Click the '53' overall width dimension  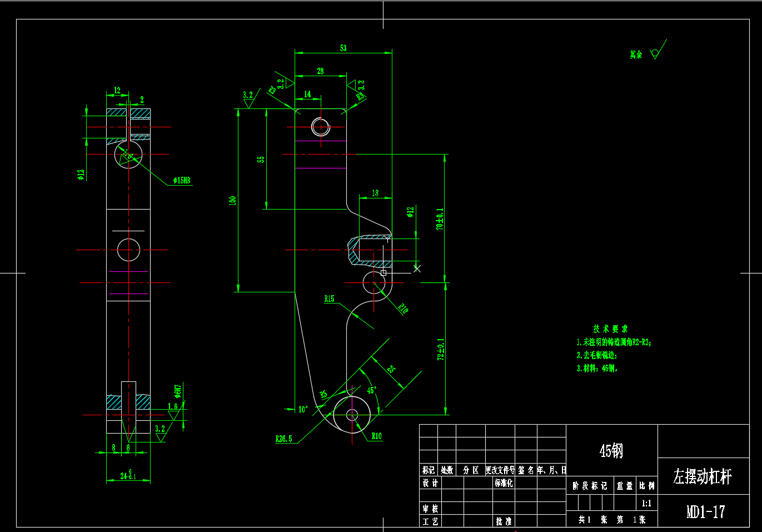(x=343, y=48)
